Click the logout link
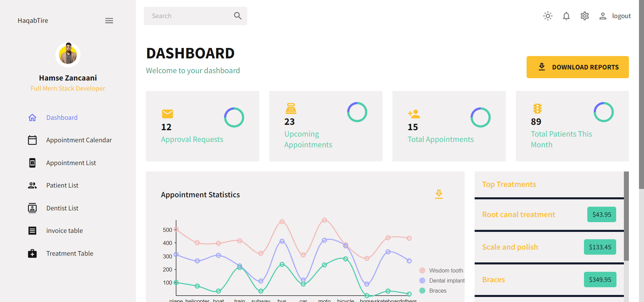Image resolution: width=644 pixels, height=302 pixels. (x=621, y=16)
